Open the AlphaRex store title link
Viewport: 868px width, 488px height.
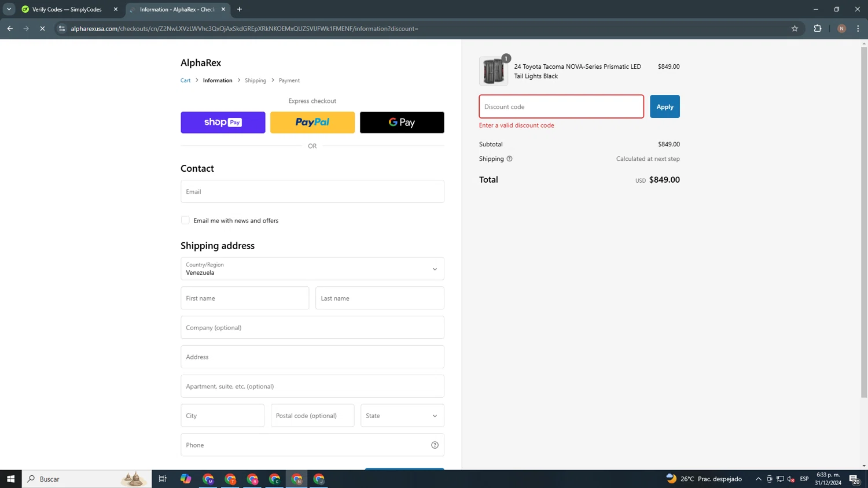point(201,62)
